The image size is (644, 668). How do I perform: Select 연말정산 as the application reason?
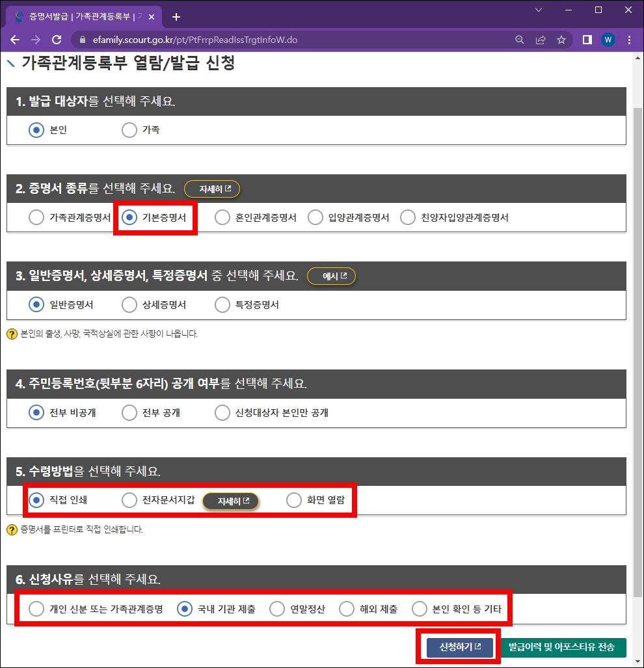coord(278,608)
